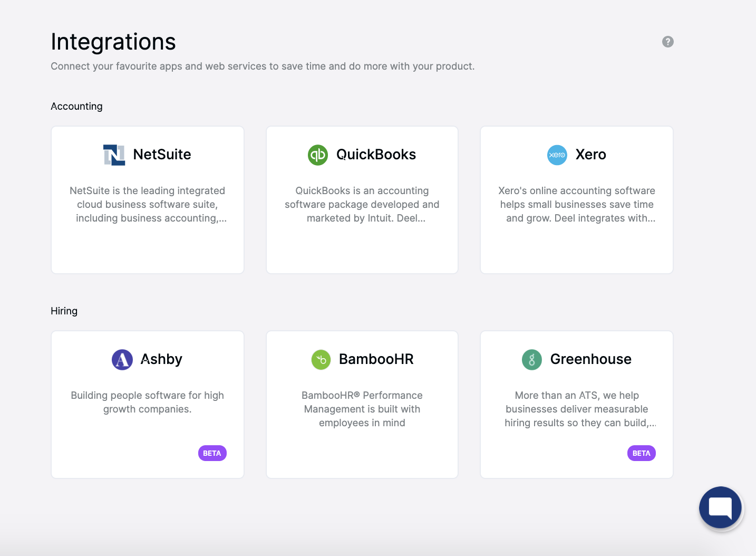The height and width of the screenshot is (556, 756).
Task: Select the QuickBooks description text
Action: tap(362, 204)
